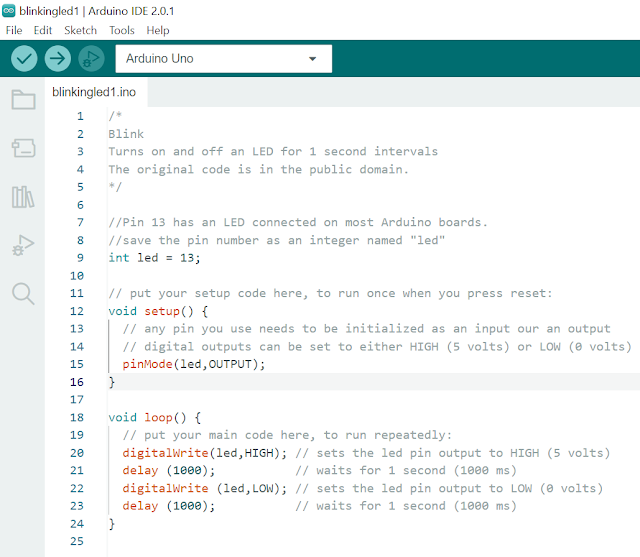
Task: Open the Tools menu
Action: 122,30
